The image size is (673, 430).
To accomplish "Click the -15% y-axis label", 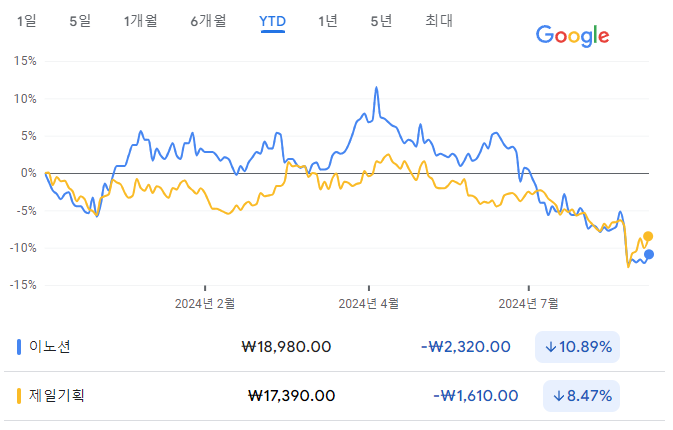I will coord(23,285).
